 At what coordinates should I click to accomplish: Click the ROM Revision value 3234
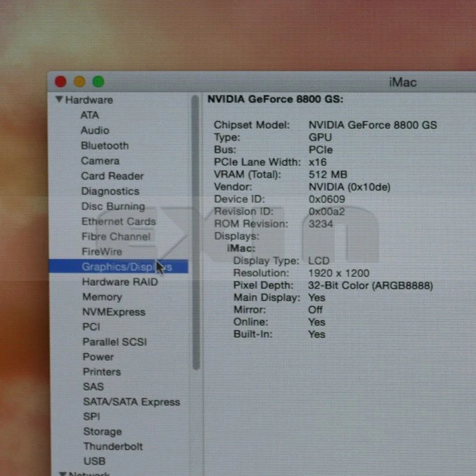pyautogui.click(x=321, y=224)
